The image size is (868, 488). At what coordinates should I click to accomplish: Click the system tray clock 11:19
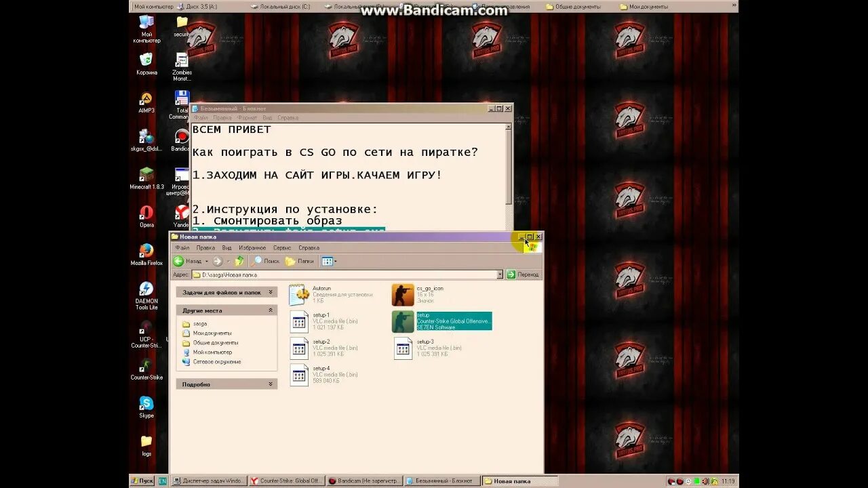[728, 481]
